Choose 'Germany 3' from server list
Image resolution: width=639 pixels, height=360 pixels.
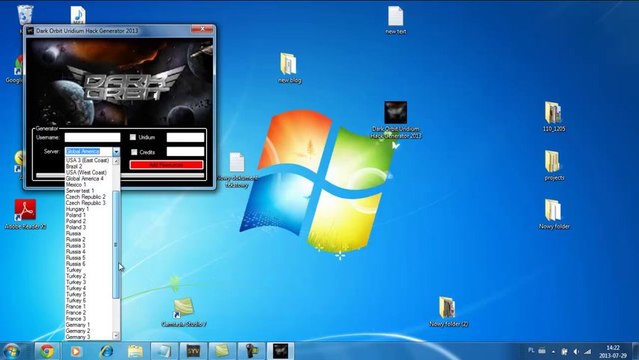77,337
